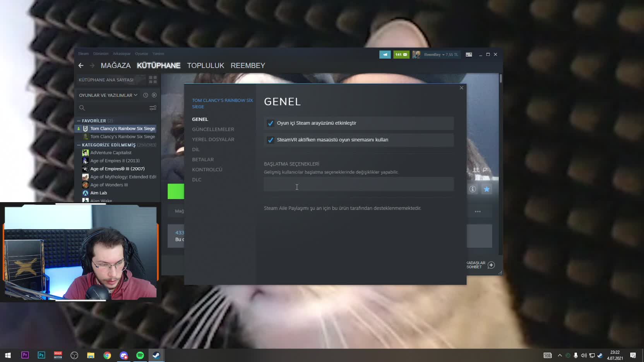Open the Dil properties tab
644x362 pixels.
[x=196, y=149]
